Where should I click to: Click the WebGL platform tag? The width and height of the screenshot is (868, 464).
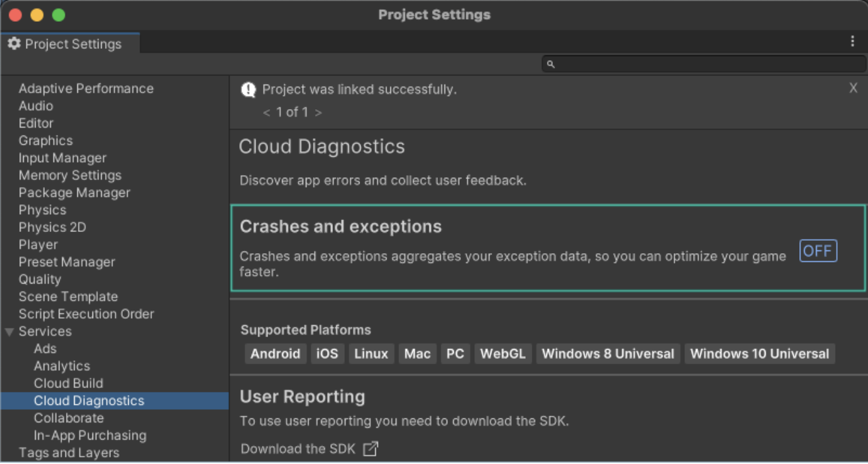503,354
